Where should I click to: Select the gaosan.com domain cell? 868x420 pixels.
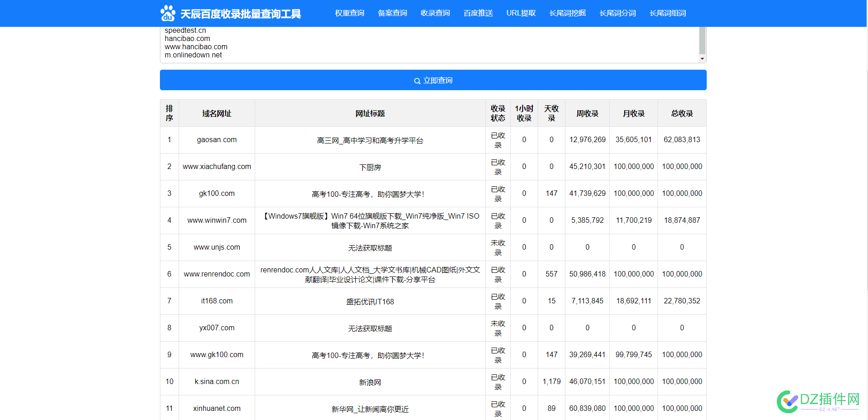point(217,140)
